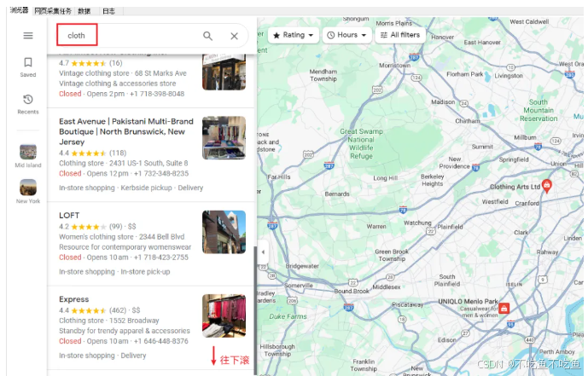Click the Westfield map label

[495, 201]
